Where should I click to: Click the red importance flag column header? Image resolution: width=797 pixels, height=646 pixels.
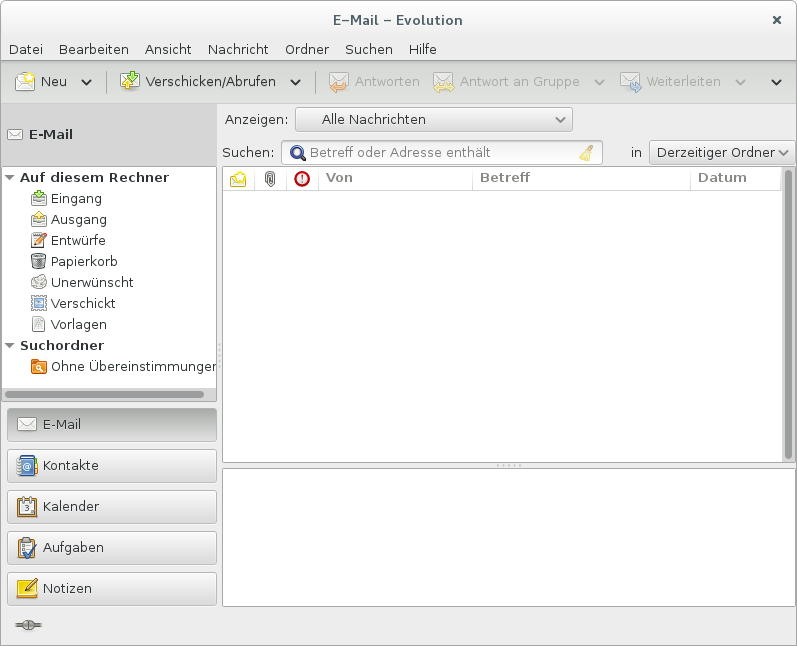click(302, 179)
